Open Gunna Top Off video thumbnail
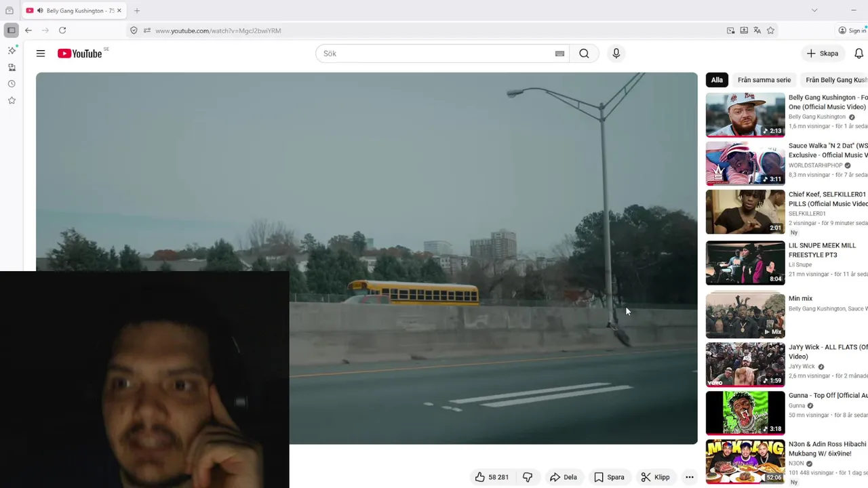The image size is (868, 488). pos(745,413)
